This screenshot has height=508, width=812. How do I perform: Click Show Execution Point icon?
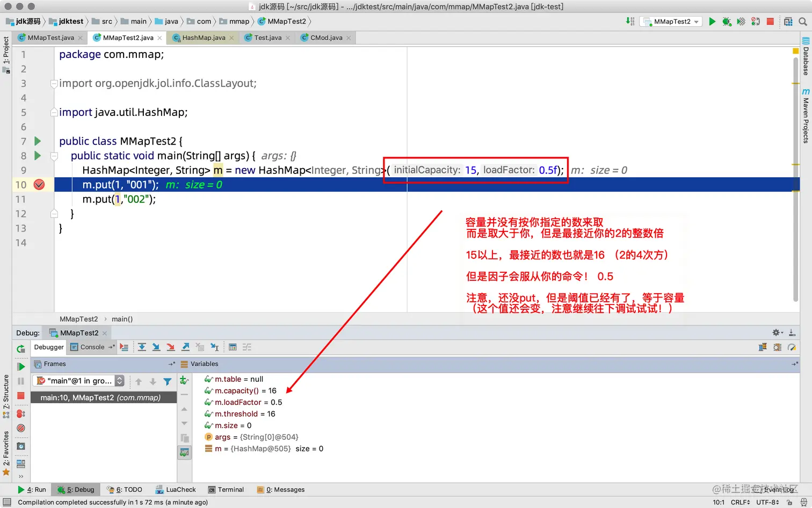[124, 347]
